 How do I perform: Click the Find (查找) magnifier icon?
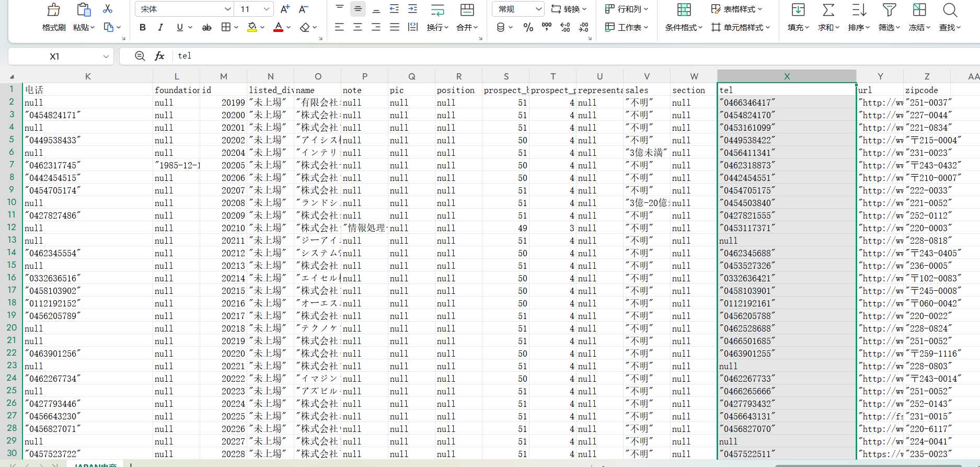point(950,10)
